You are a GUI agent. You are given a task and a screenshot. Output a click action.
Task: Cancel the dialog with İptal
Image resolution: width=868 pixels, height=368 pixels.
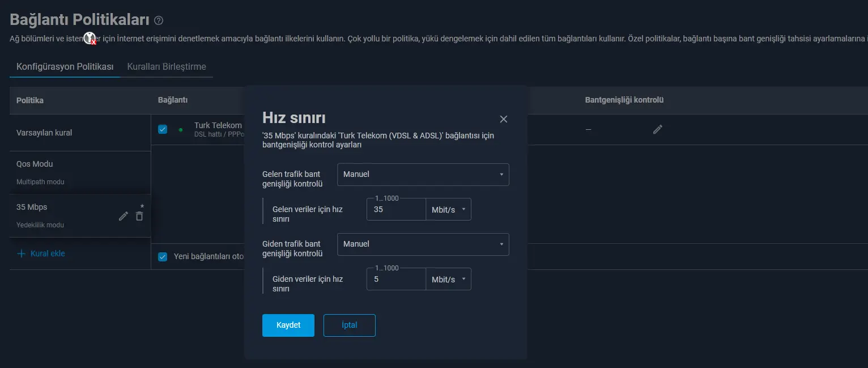click(350, 325)
